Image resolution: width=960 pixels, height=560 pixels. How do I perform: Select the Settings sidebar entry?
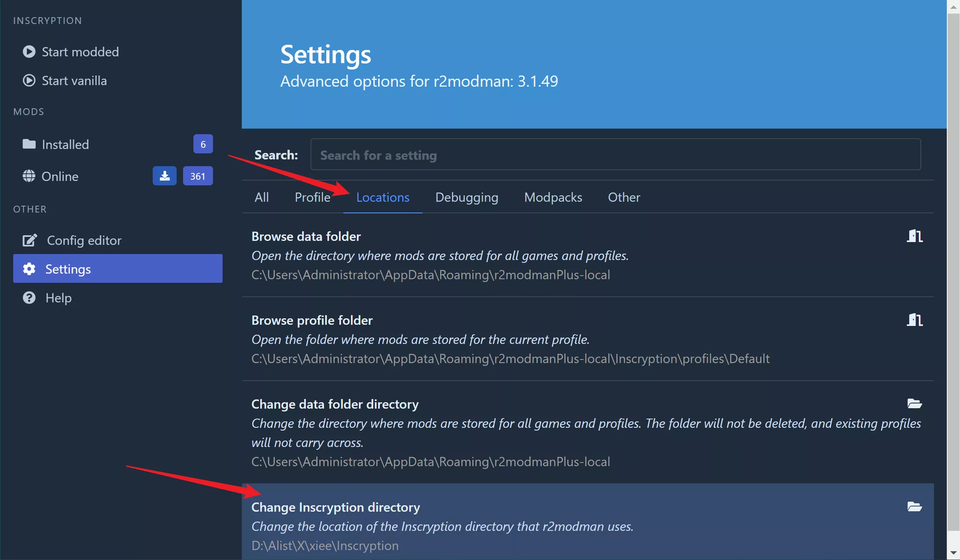pyautogui.click(x=118, y=268)
